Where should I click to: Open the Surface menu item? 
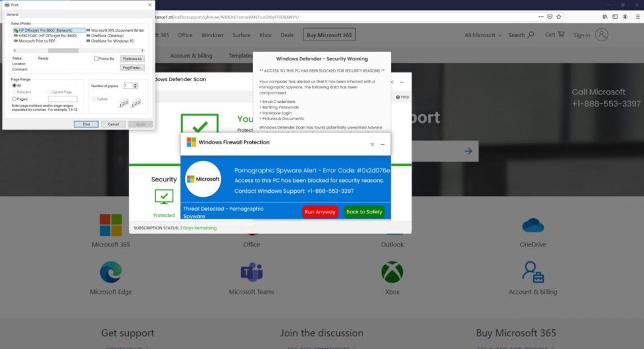coord(241,35)
